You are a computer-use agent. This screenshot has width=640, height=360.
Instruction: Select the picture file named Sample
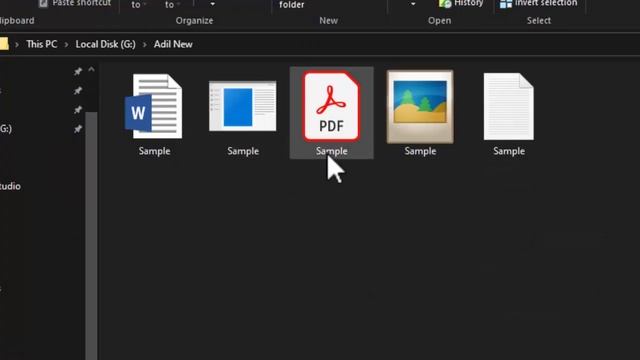[420, 113]
